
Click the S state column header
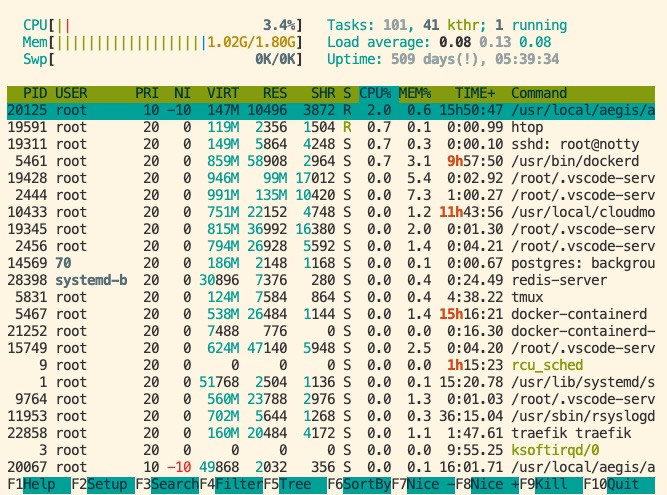tap(347, 93)
